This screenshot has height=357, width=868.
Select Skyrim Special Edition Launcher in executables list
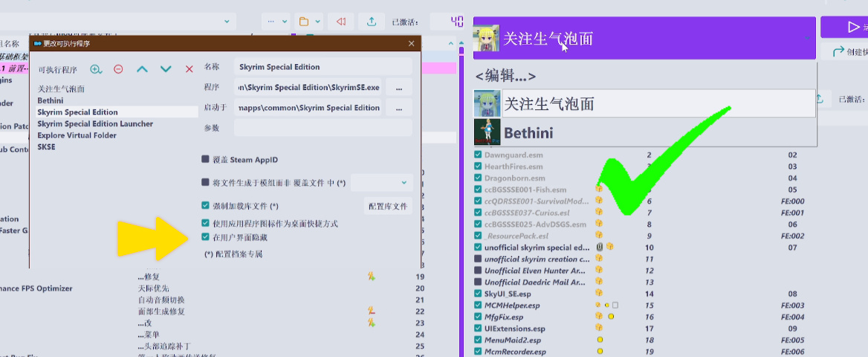point(95,123)
